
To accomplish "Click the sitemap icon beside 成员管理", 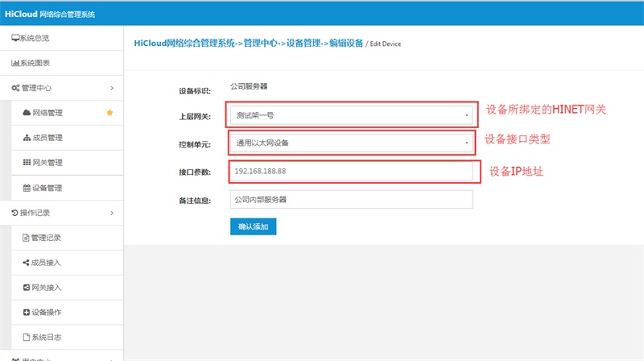I will click(x=27, y=138).
